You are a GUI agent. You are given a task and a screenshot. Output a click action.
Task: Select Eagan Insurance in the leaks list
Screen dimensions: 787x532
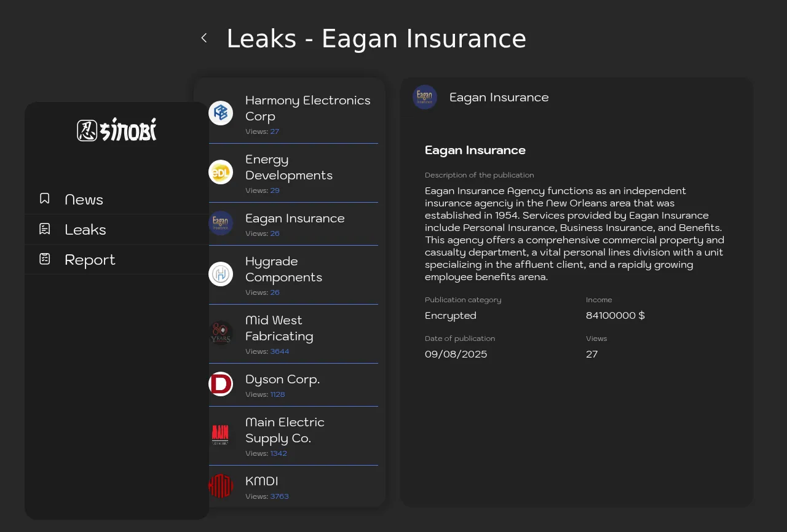click(295, 219)
